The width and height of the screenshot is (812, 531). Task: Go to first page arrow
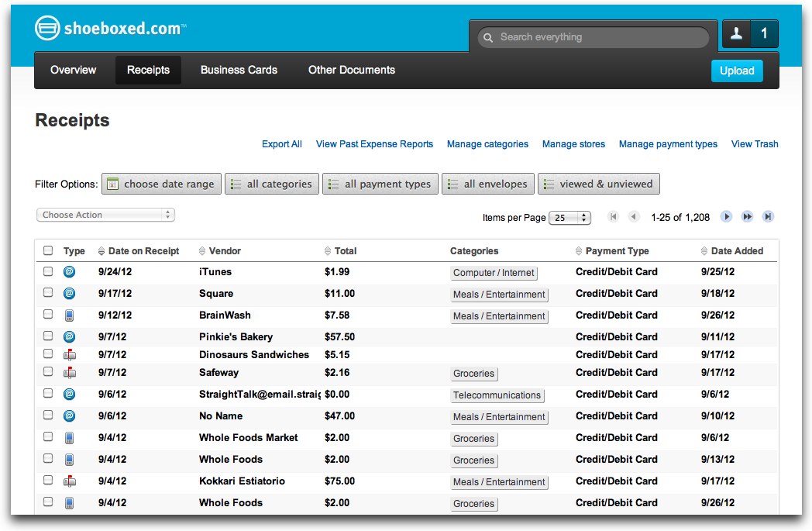click(613, 216)
